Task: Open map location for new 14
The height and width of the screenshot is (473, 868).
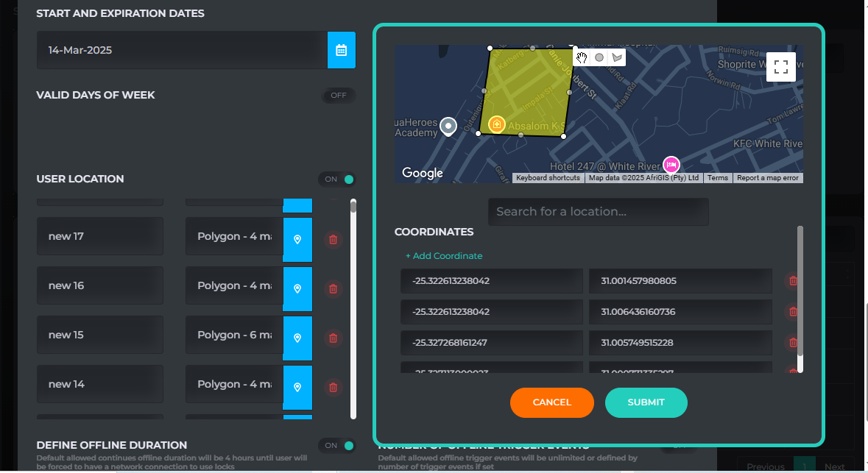Action: (x=297, y=387)
